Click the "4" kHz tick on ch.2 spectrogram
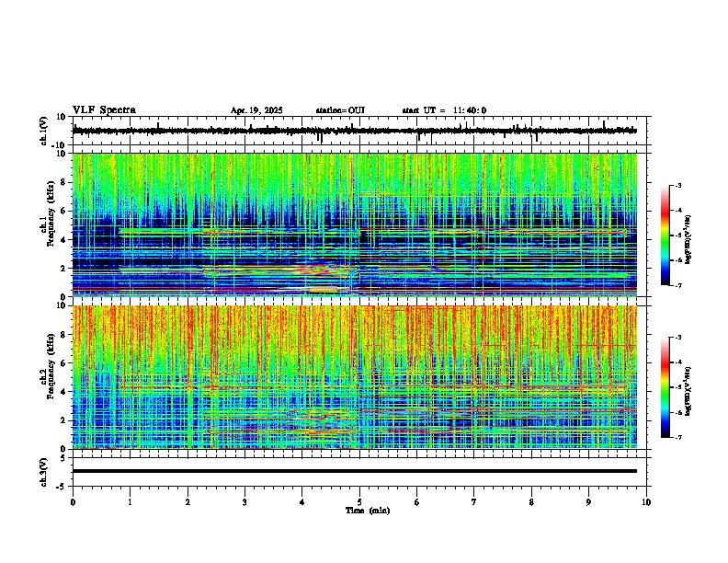The image size is (728, 563). 64,392
